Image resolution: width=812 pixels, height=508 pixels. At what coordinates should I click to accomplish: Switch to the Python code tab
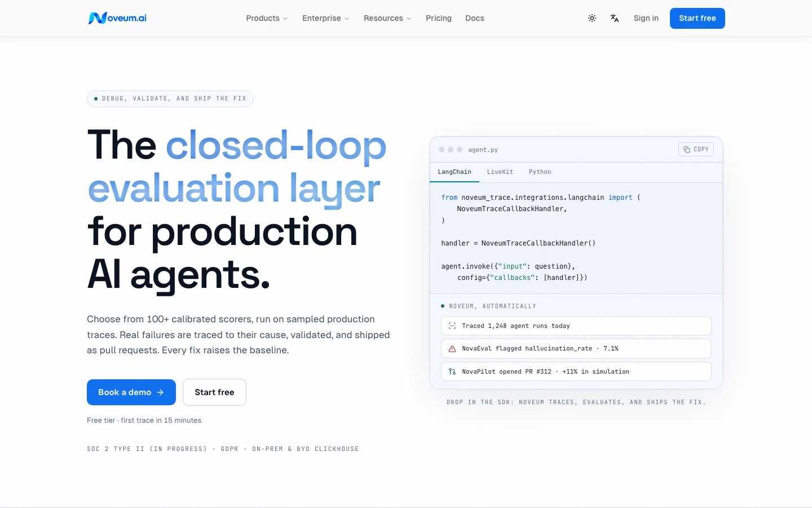click(540, 172)
